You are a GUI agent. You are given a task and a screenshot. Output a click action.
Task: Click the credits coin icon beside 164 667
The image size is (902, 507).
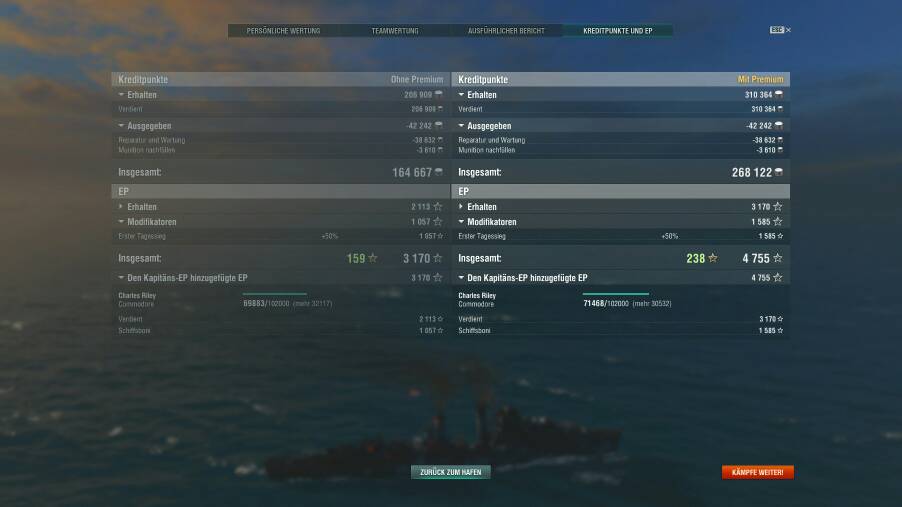(x=438, y=172)
